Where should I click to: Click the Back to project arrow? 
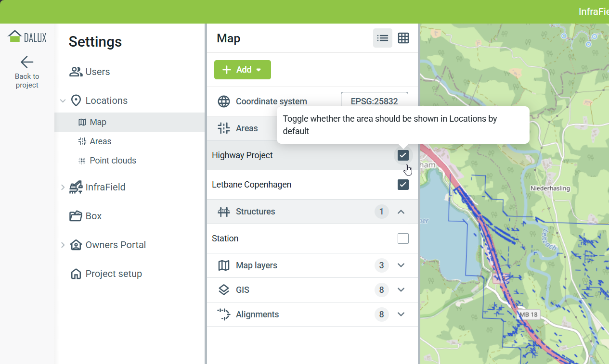27,62
